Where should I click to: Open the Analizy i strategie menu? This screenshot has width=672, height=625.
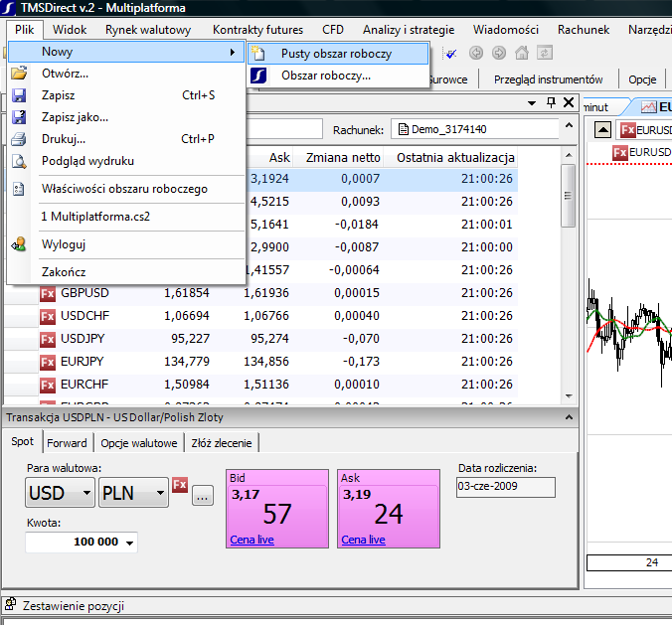pyautogui.click(x=409, y=30)
